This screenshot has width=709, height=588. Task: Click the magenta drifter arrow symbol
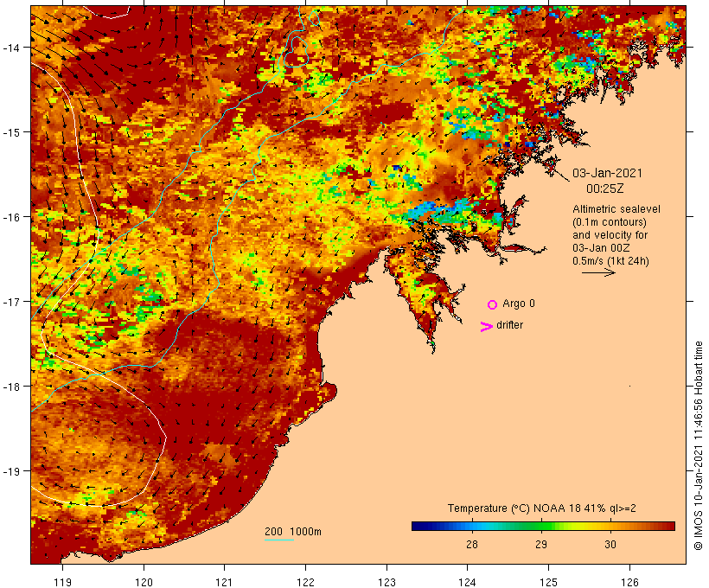[487, 327]
